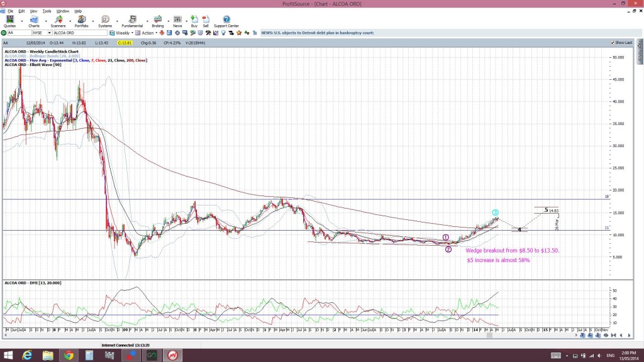
Task: Expand the Quotes dropdown arrow
Action: coord(22,21)
